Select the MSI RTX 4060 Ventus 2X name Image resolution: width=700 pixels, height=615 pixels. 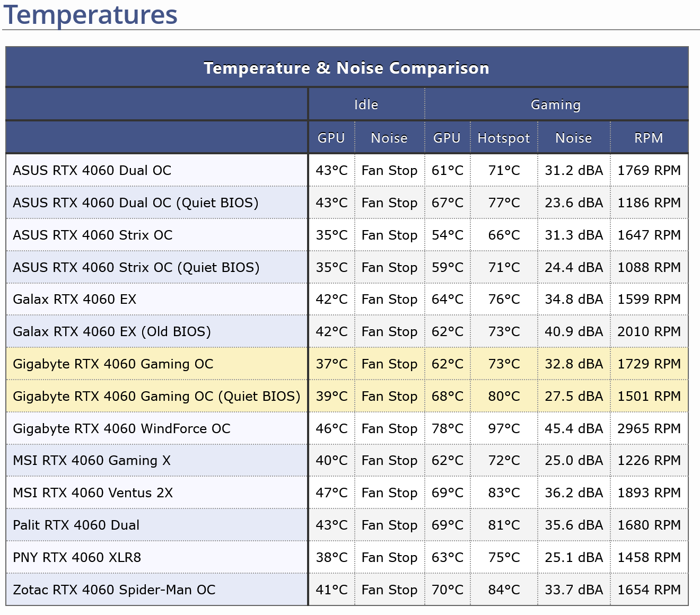(x=93, y=493)
